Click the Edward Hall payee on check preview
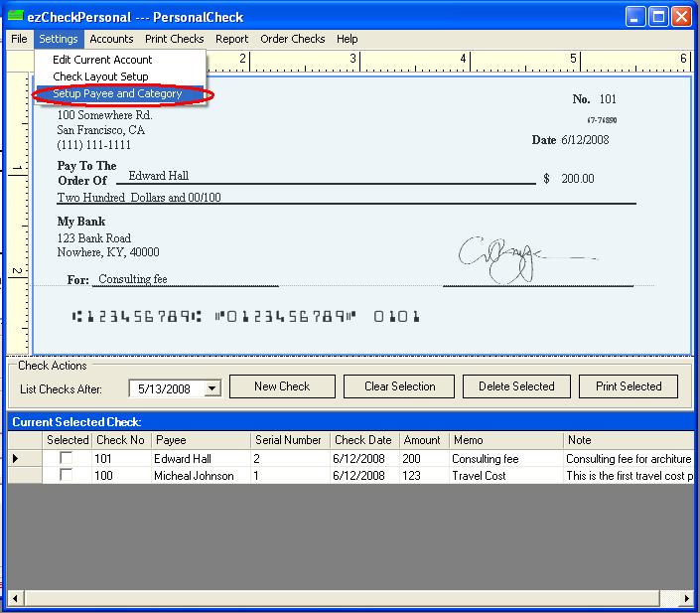The image size is (700, 613). click(159, 176)
